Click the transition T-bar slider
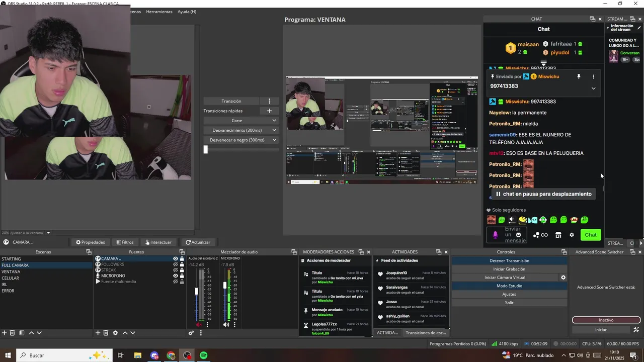Viewport: 644px width, 362px height. 205,149
